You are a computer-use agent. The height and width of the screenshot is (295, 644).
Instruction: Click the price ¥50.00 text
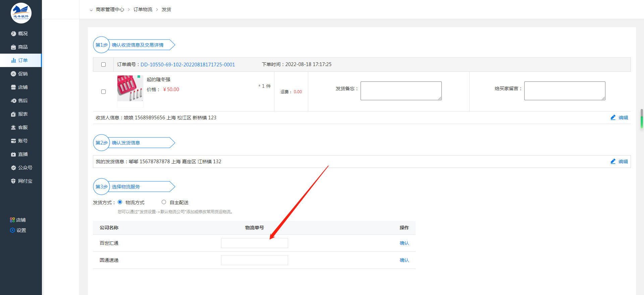click(171, 90)
